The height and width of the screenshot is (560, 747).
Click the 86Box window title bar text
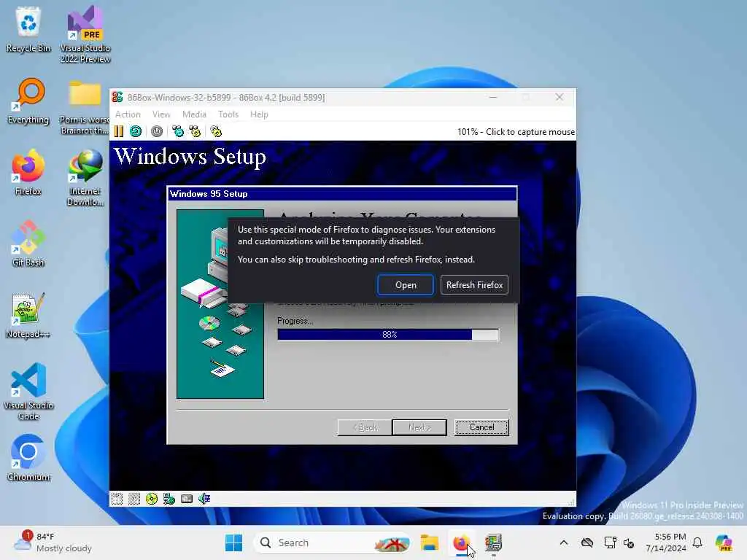point(226,98)
